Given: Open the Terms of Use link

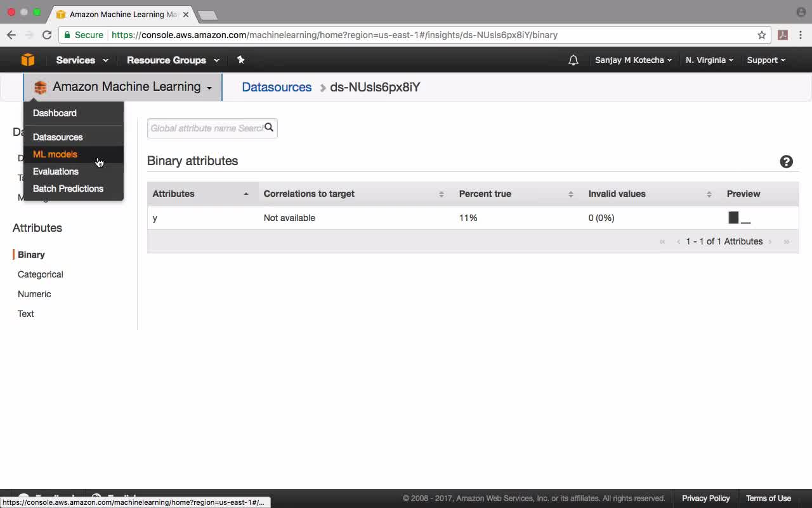Looking at the screenshot, I should [768, 498].
